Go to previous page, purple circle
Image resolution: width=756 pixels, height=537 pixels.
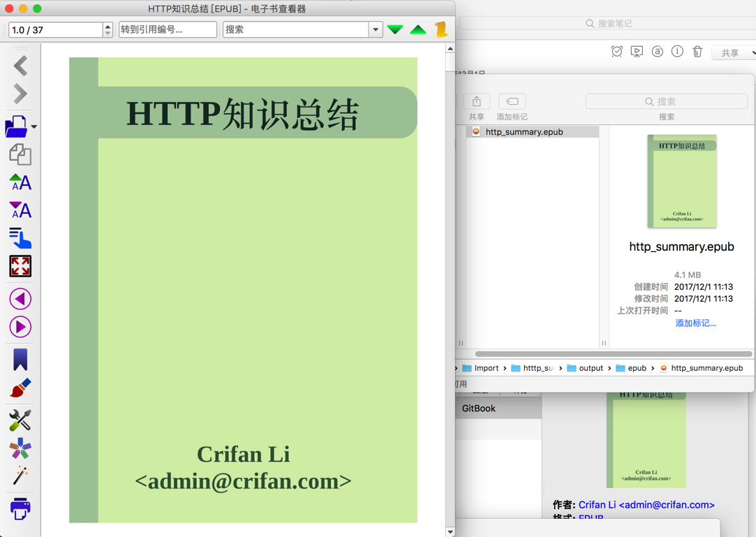[x=20, y=299]
